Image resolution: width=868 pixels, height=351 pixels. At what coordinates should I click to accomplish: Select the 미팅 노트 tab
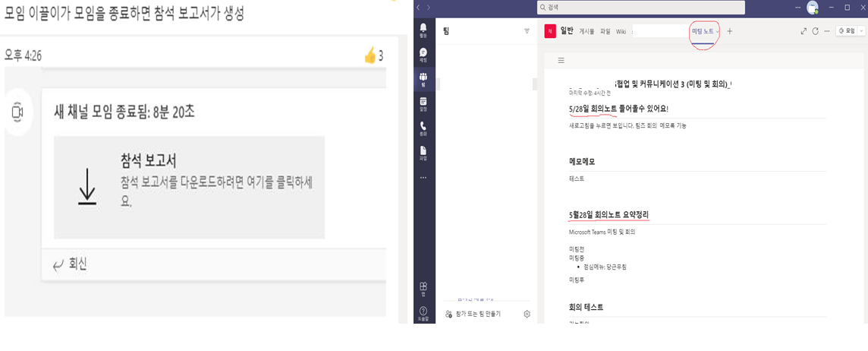tap(703, 32)
